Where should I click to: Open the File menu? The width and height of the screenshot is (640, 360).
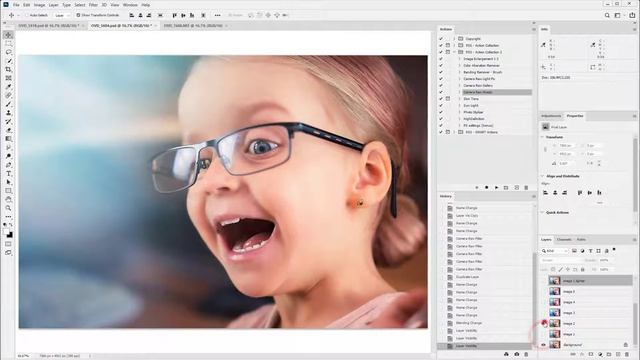(x=16, y=5)
